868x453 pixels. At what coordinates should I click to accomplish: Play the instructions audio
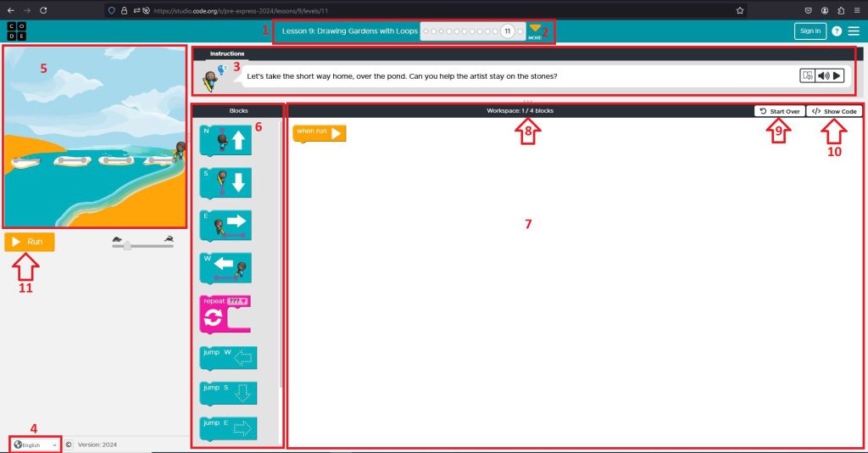click(837, 75)
